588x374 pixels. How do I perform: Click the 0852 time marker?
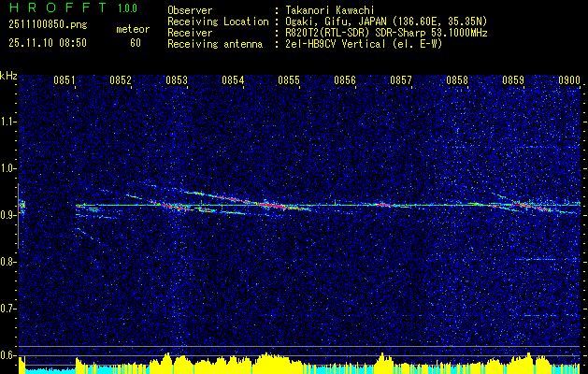click(121, 80)
